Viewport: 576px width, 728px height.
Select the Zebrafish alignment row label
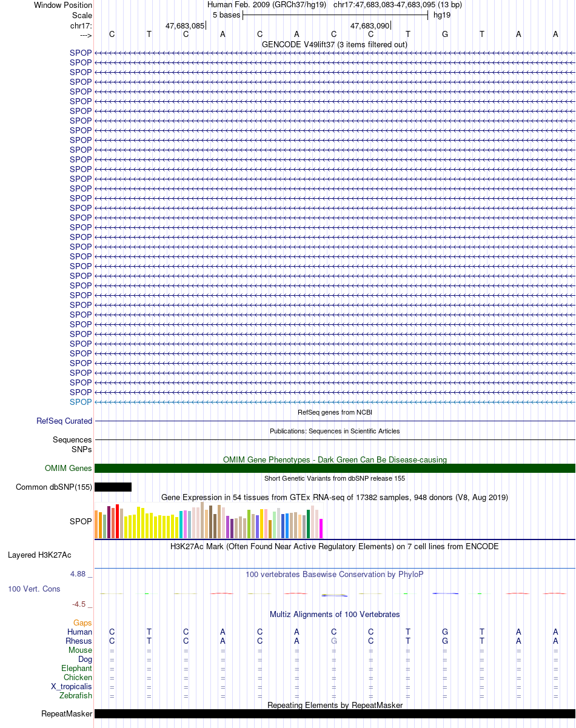pos(76,695)
